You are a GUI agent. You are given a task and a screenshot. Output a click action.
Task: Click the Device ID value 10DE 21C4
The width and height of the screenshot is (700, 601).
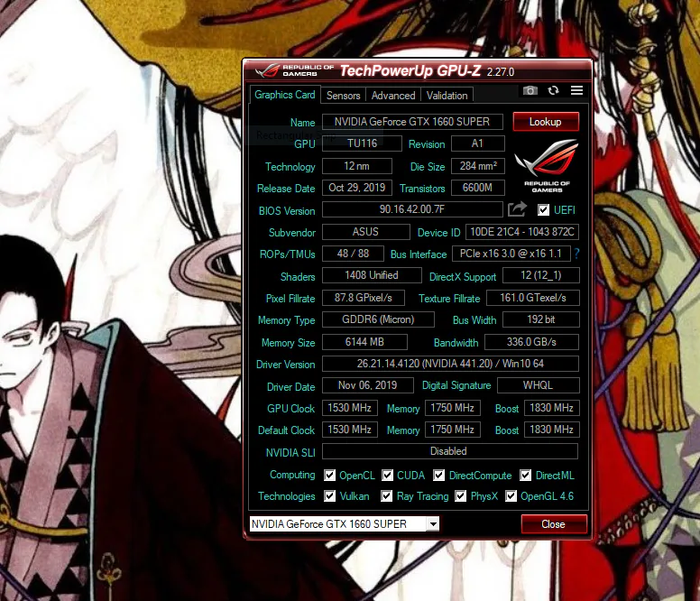pos(522,232)
